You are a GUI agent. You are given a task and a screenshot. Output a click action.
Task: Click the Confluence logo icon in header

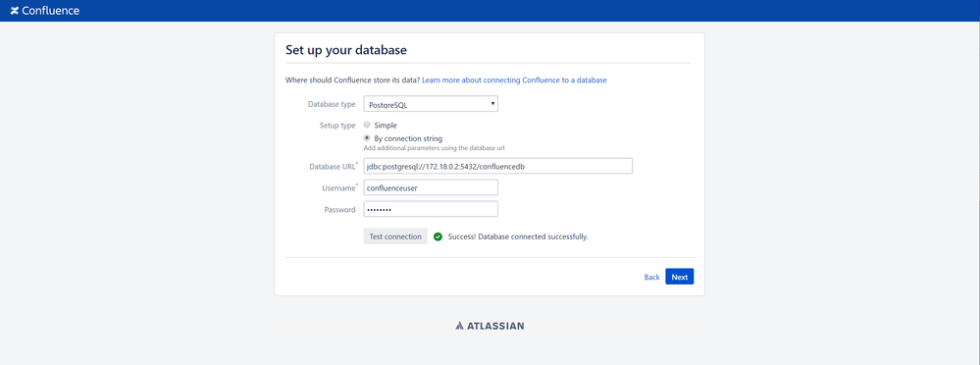pyautogui.click(x=15, y=11)
